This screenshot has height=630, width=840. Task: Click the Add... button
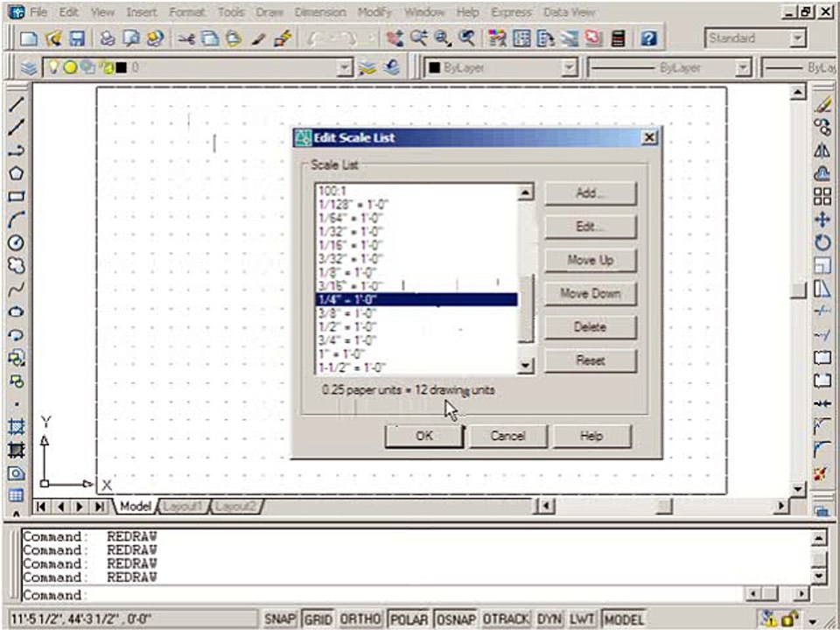tap(591, 192)
